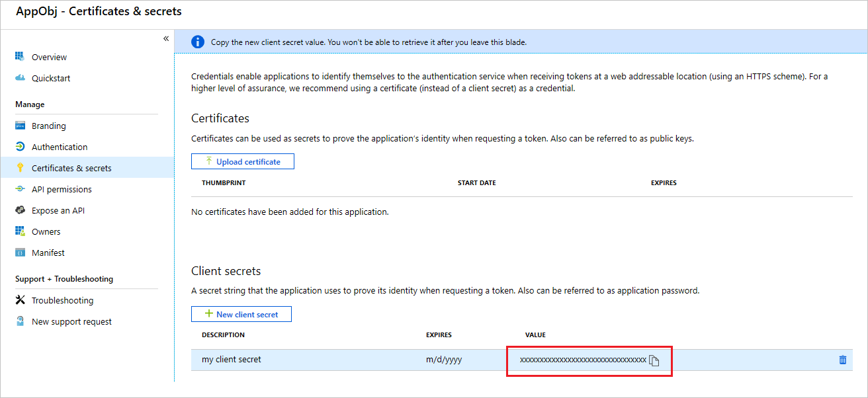Open the Manifest code icon

tap(21, 252)
